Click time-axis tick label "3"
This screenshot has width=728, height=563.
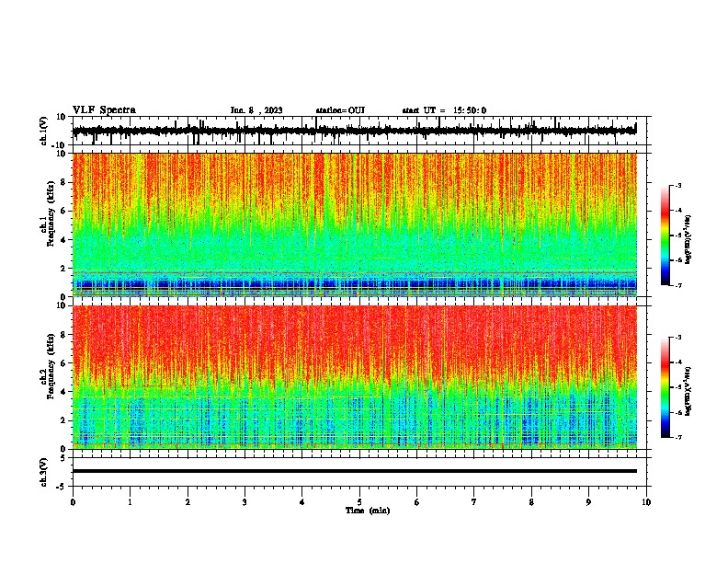[245, 502]
